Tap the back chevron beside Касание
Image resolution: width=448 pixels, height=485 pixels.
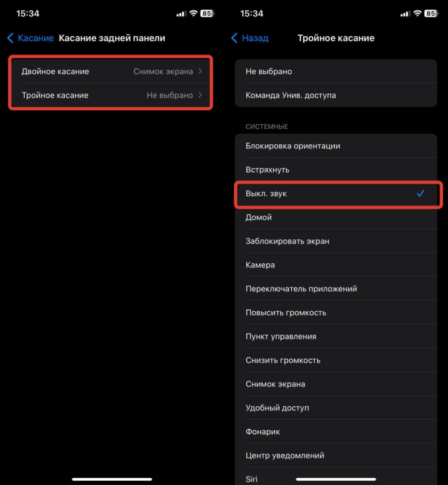click(x=10, y=38)
